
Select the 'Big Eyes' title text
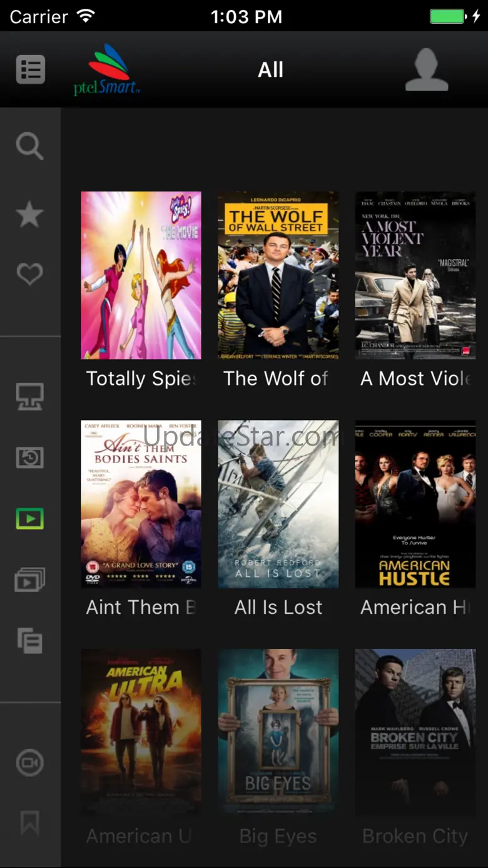pos(278,837)
